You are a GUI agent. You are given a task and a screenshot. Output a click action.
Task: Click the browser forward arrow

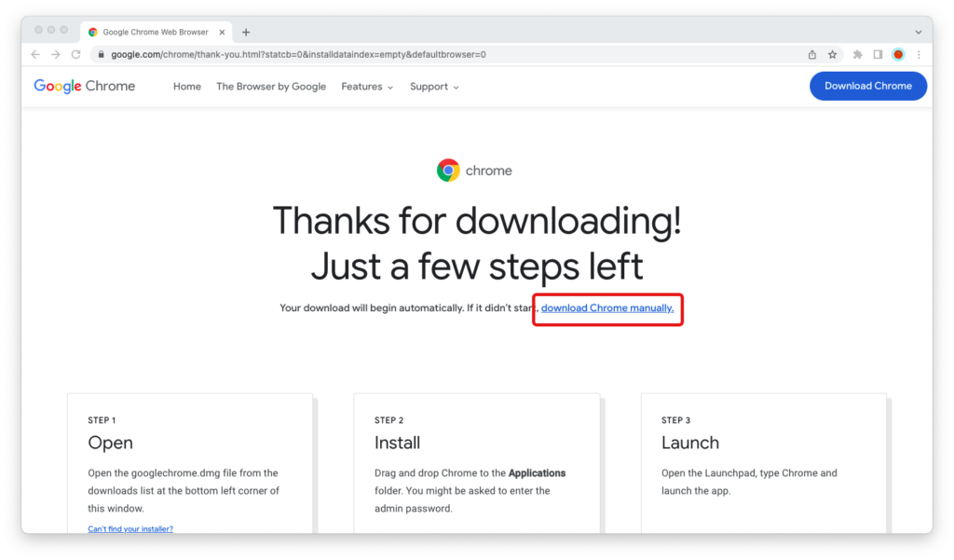pos(55,55)
